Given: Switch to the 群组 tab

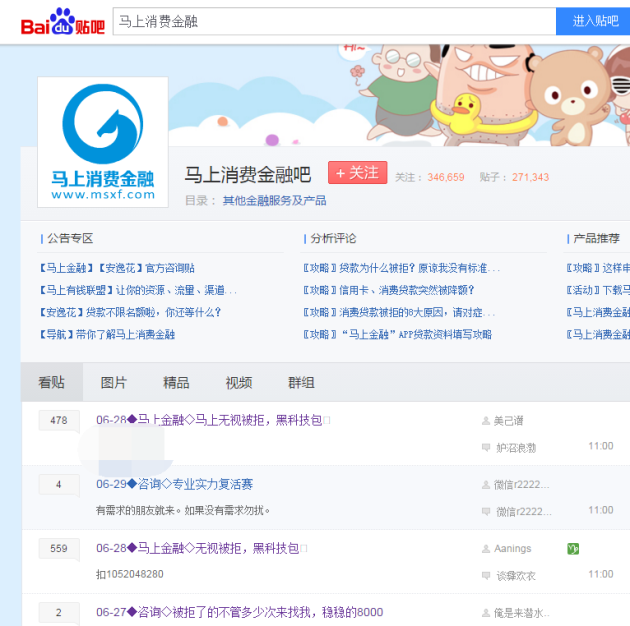Looking at the screenshot, I should coord(301,382).
